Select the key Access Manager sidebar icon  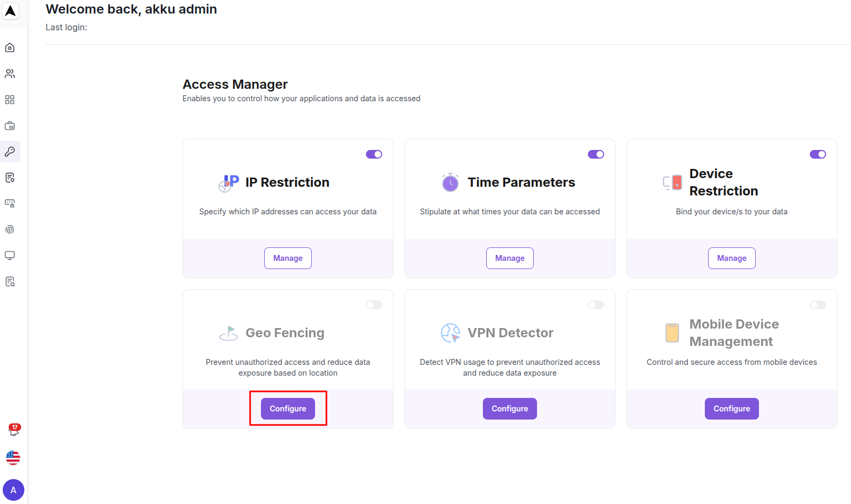pos(10,152)
